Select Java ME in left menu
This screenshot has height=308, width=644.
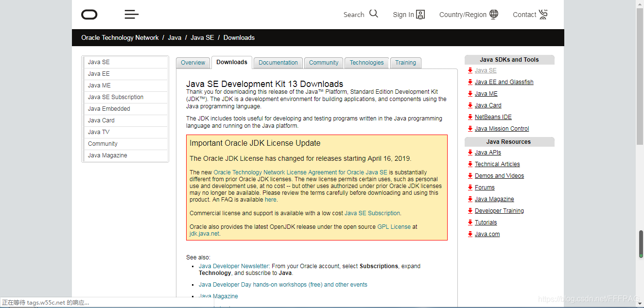(125, 86)
